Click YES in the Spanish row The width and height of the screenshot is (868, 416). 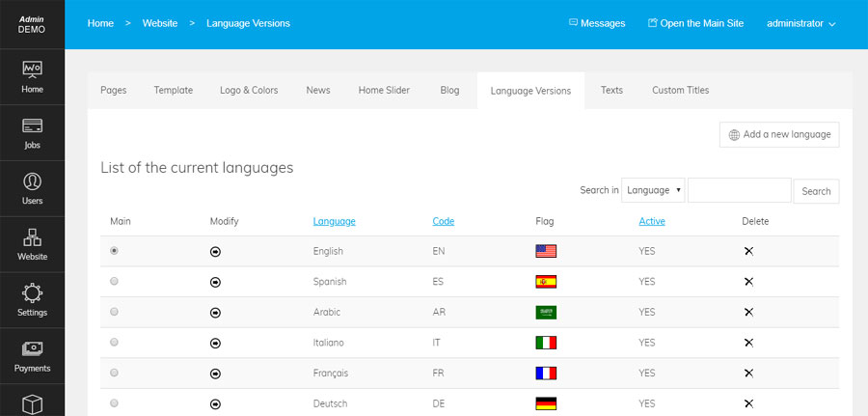tap(646, 282)
